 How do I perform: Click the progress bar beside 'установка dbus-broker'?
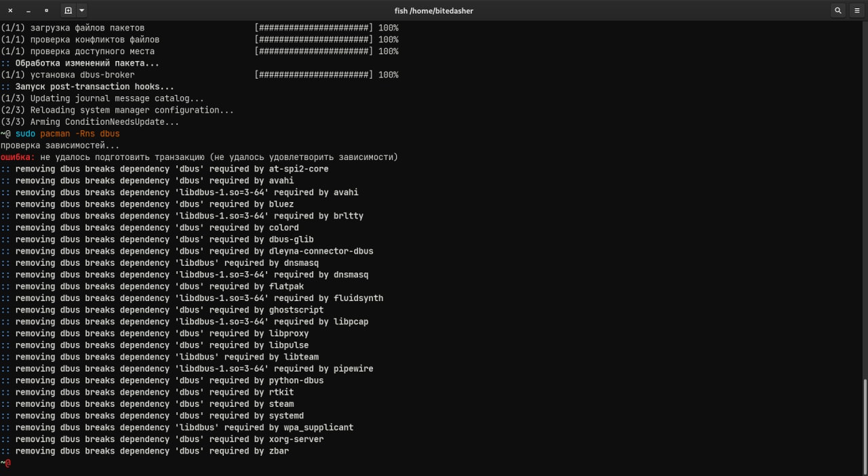314,75
